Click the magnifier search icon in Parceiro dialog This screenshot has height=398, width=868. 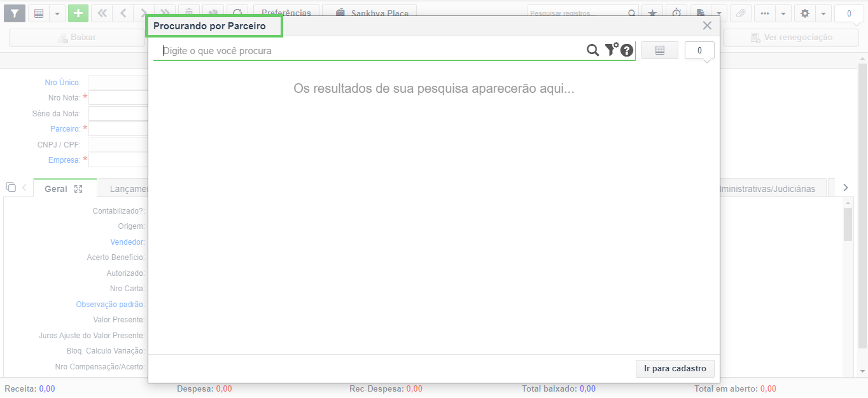[592, 50]
